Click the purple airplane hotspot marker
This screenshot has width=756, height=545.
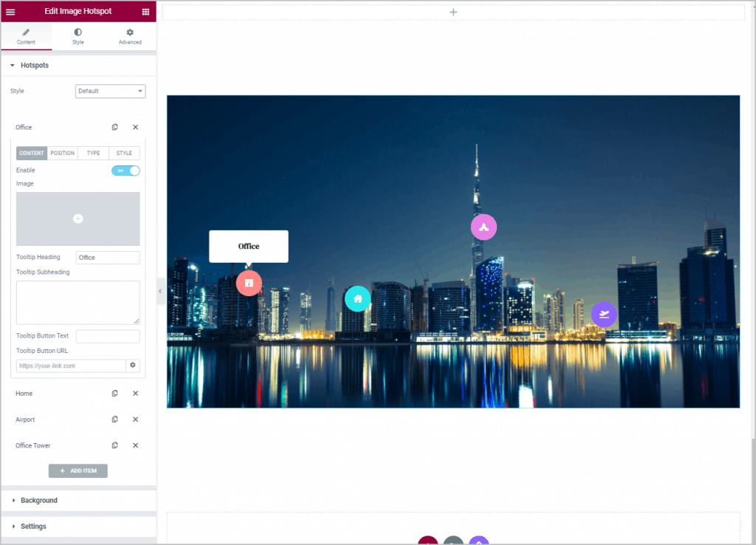pyautogui.click(x=604, y=315)
